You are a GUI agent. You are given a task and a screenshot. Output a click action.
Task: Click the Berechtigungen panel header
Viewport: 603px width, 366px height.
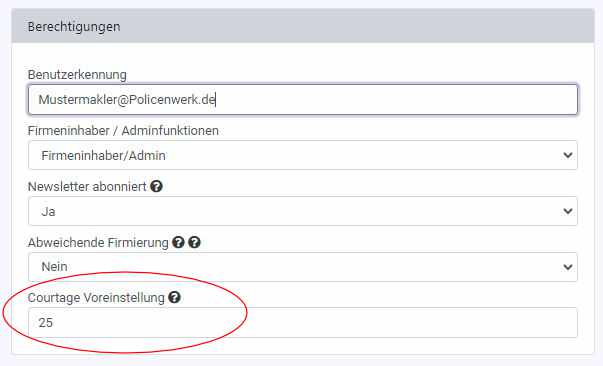[x=303, y=26]
